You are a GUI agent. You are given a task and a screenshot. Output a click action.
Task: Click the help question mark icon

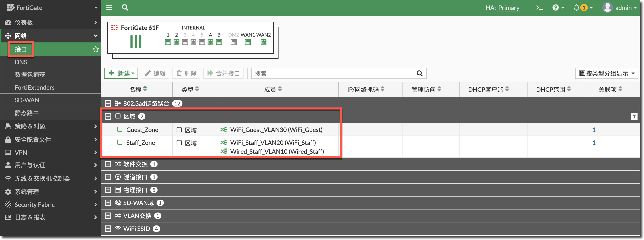click(x=555, y=8)
